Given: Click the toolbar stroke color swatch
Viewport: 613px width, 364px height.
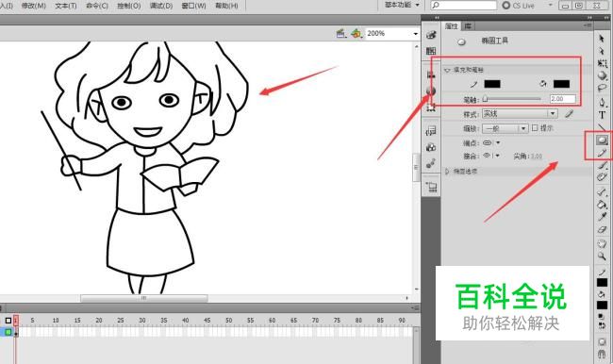Looking at the screenshot, I should (602, 282).
